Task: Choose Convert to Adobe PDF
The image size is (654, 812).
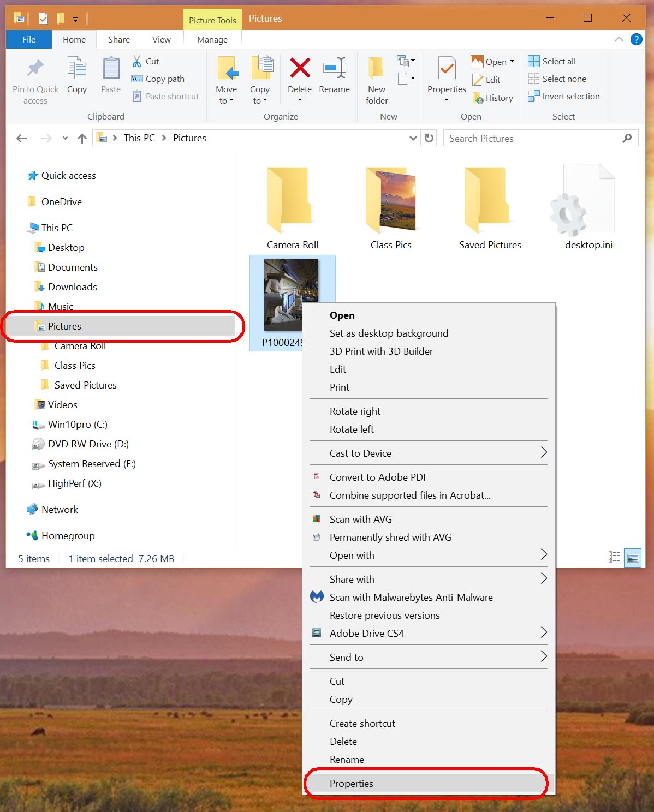Action: click(378, 477)
